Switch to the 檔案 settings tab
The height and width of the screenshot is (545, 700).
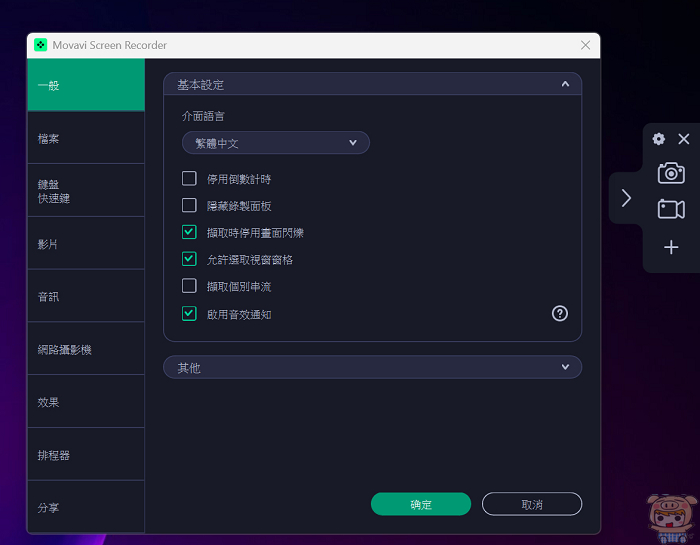tap(86, 138)
